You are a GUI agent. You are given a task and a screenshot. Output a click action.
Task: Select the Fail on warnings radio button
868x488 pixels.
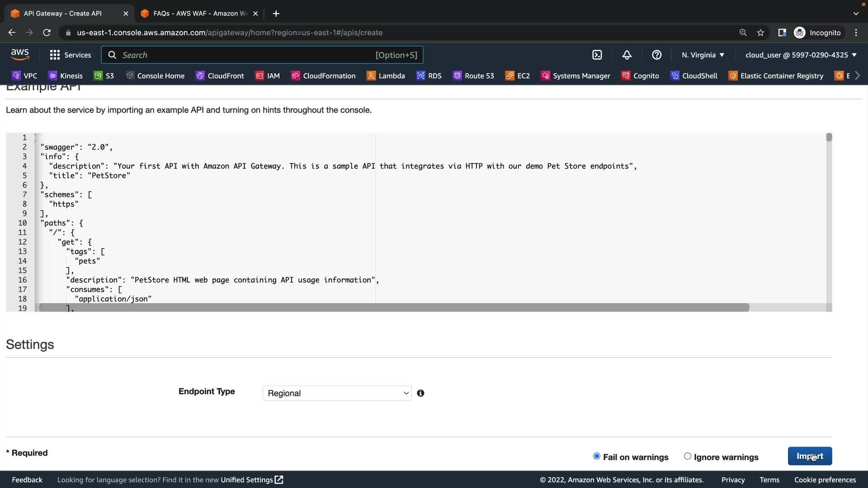point(597,456)
